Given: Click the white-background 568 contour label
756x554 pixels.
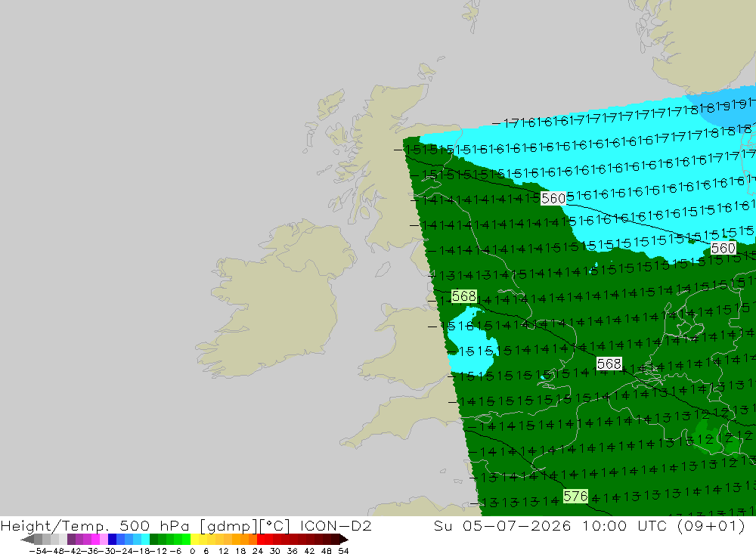Looking at the screenshot, I should 609,364.
